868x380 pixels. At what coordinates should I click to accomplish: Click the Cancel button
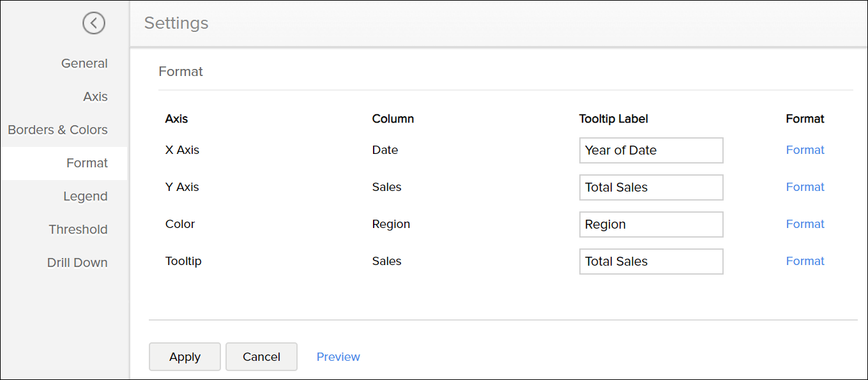click(x=261, y=356)
